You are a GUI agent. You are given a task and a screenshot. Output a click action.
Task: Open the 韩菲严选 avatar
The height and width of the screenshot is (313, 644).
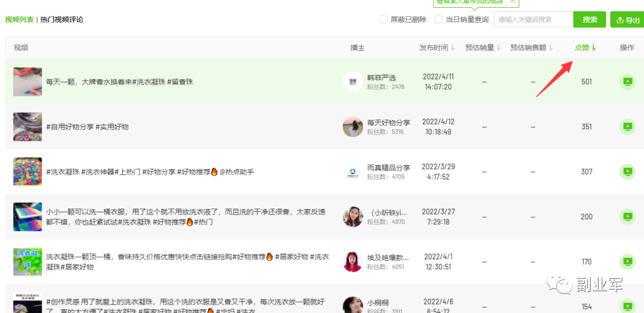[353, 82]
